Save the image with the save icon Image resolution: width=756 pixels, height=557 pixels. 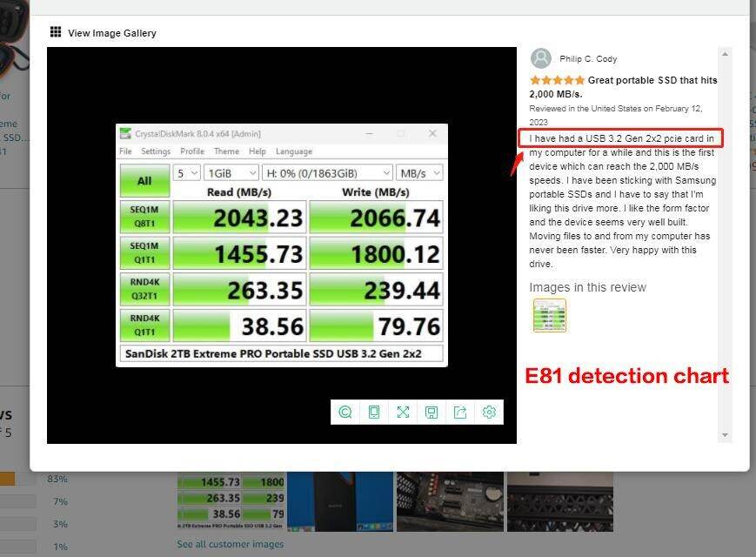point(432,412)
